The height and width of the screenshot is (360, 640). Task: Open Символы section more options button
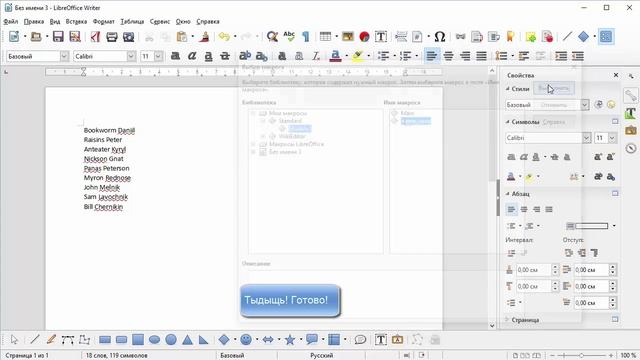[615, 121]
